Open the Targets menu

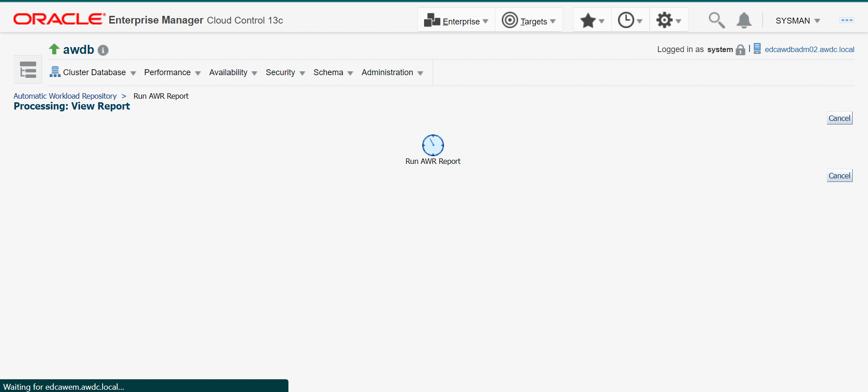(529, 20)
